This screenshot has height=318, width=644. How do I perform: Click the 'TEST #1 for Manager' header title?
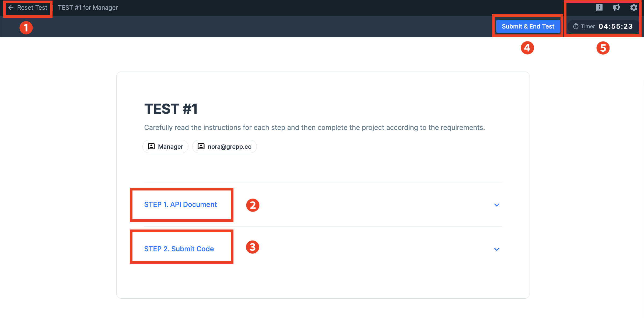click(88, 8)
